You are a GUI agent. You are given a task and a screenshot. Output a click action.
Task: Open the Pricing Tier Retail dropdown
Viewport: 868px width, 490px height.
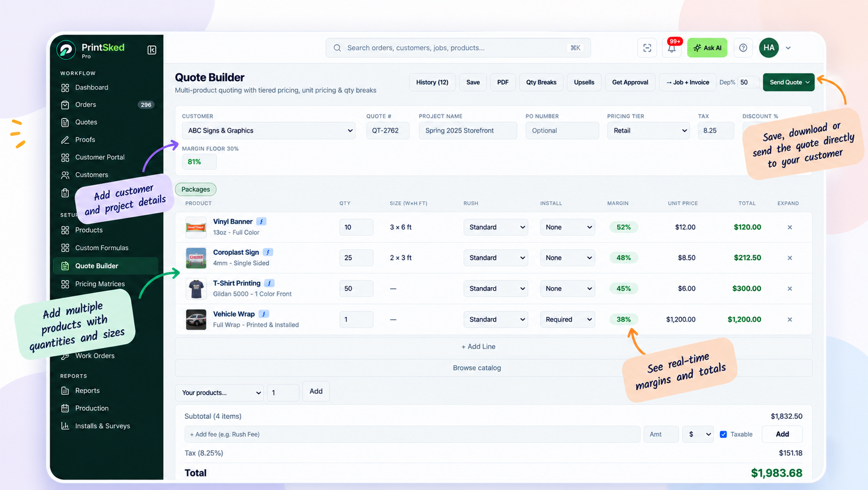click(x=648, y=131)
